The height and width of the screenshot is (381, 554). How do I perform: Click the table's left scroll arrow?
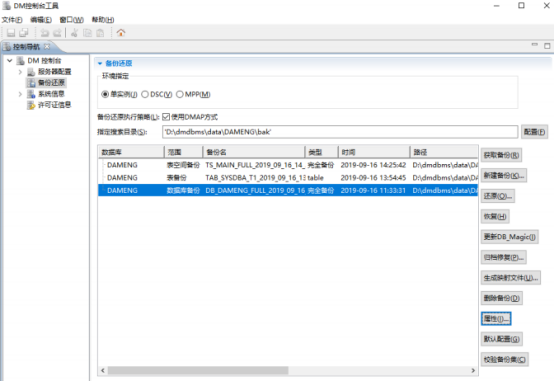[x=103, y=370]
